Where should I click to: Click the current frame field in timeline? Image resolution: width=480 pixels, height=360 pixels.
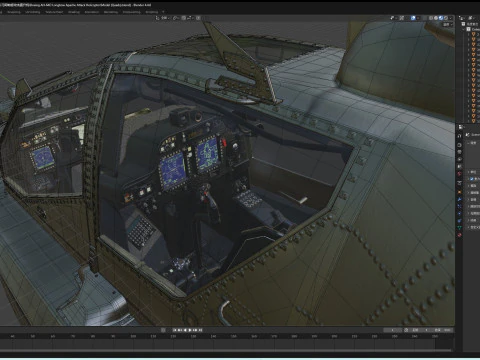tap(393, 330)
